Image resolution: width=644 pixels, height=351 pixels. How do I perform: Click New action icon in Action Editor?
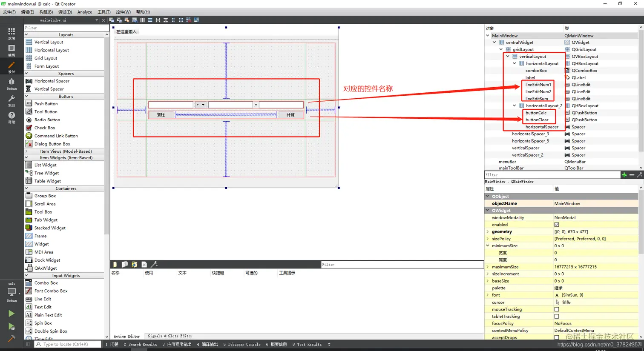click(x=115, y=264)
